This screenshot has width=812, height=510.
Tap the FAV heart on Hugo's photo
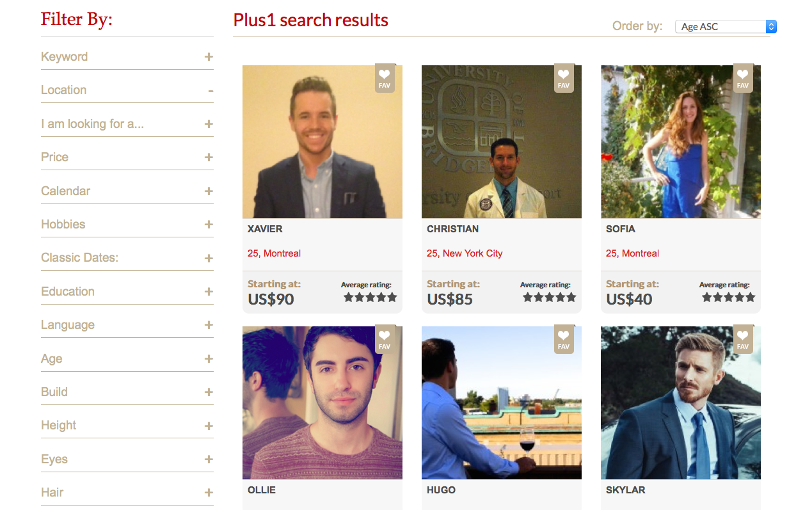564,339
